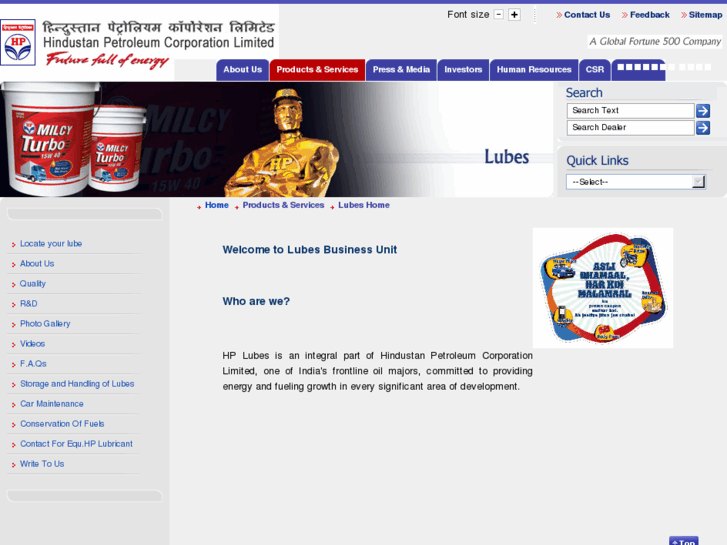Open the CSR navigation tab
Viewport: 727px width, 545px height.
coord(595,70)
